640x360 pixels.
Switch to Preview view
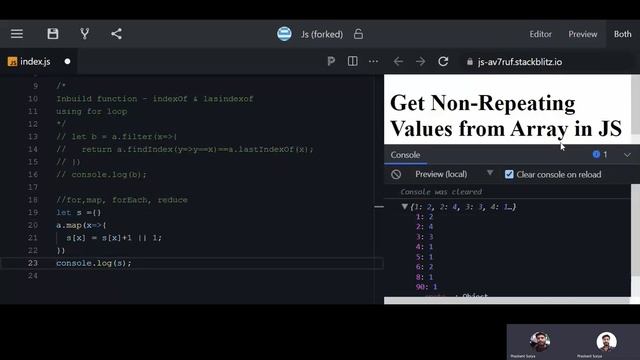583,34
